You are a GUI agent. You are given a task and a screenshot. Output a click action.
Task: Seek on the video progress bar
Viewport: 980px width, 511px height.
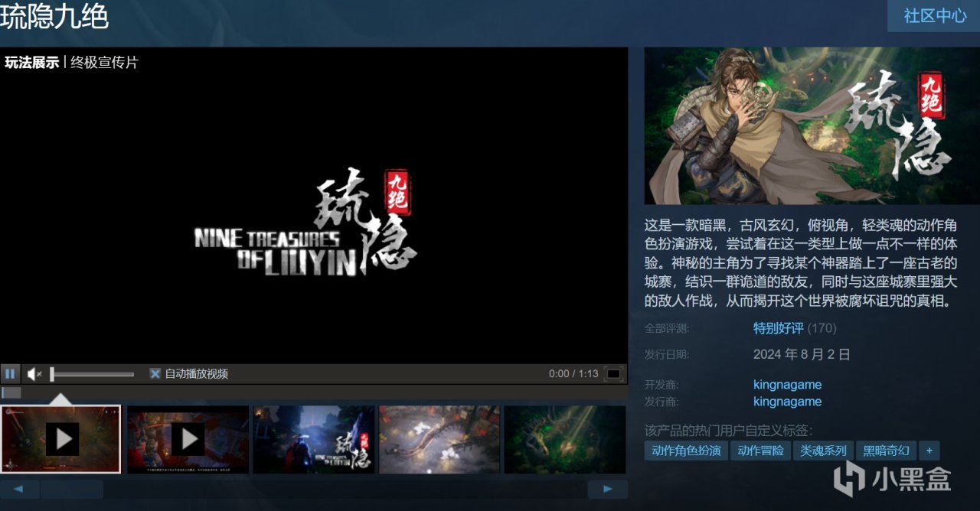(x=314, y=392)
